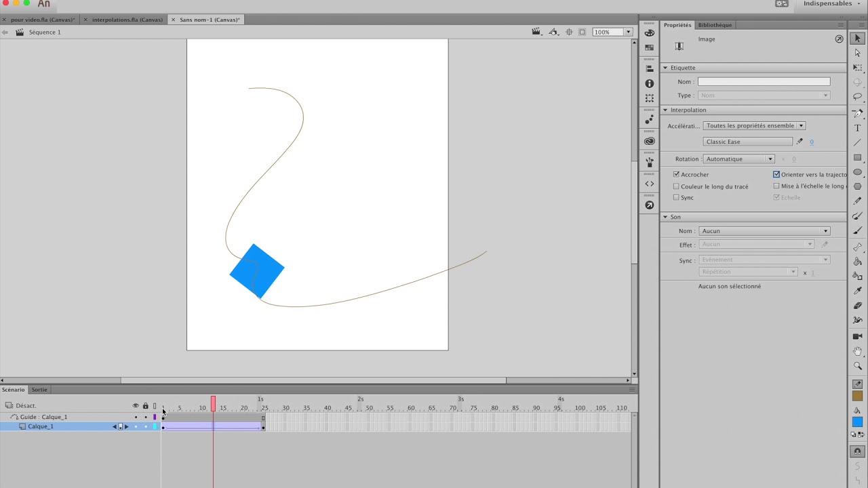Viewport: 868px width, 488px height.
Task: Enable Couleur le long du tracé
Action: [676, 186]
